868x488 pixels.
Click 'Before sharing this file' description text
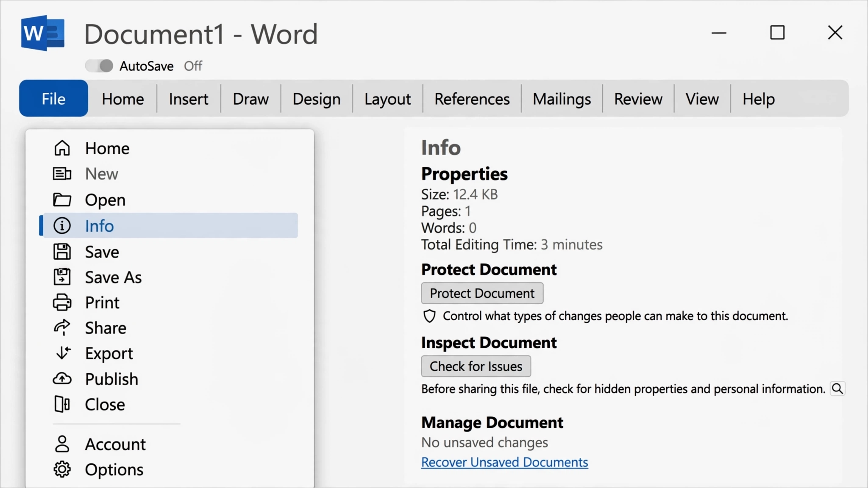tap(623, 389)
